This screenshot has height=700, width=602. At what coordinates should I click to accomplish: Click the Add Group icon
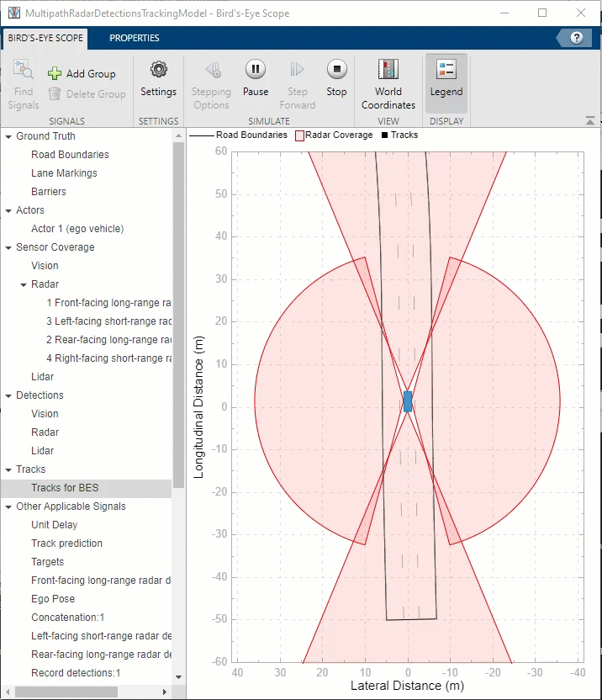pyautogui.click(x=55, y=74)
